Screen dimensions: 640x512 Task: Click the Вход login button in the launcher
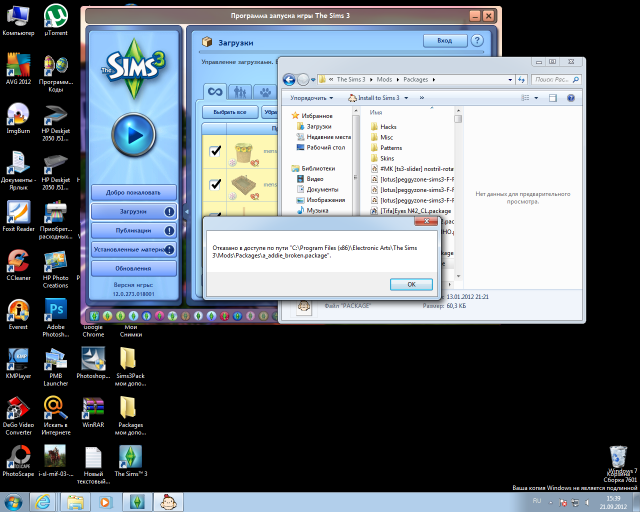tap(445, 41)
